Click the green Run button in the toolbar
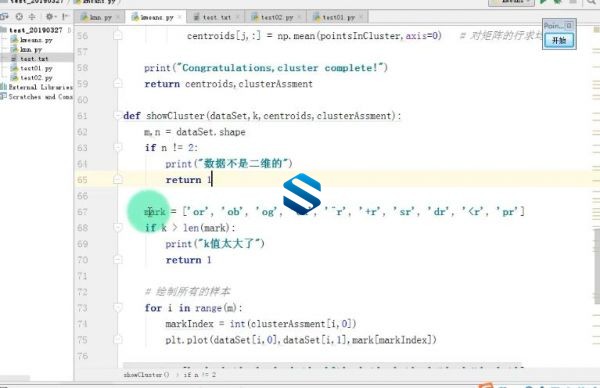Screen dimensions: 600x388 tap(543, 2)
